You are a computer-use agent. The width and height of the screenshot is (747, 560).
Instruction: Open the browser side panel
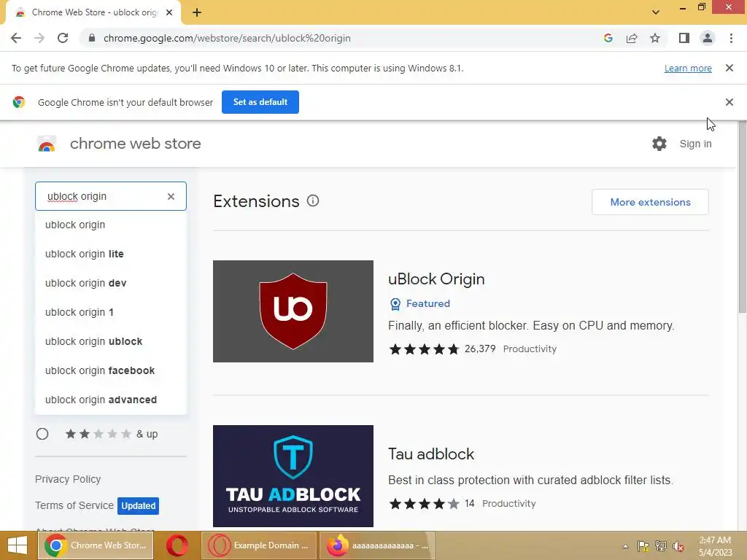(684, 38)
